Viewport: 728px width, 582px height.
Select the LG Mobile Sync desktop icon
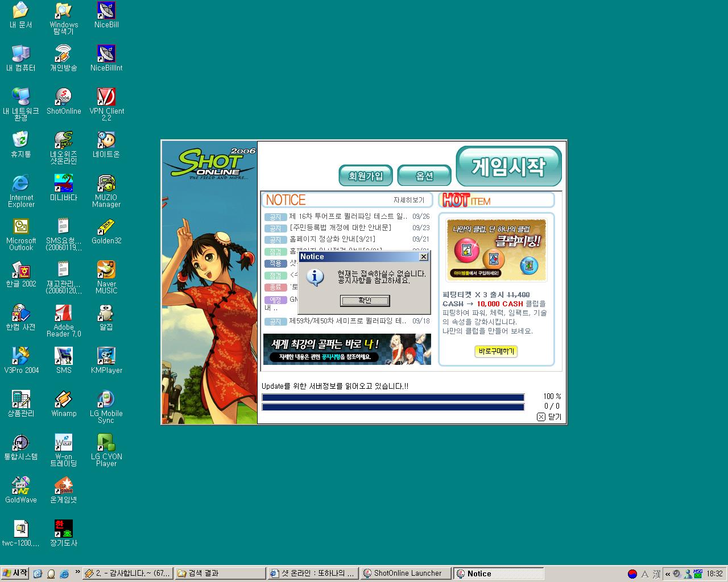pyautogui.click(x=106, y=407)
